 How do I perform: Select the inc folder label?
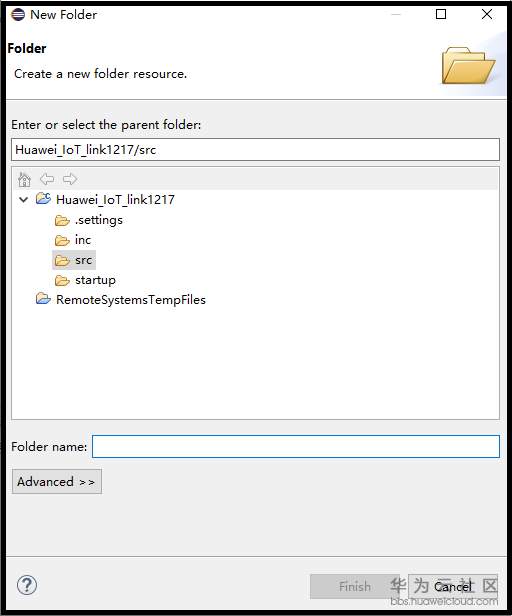[x=83, y=240]
